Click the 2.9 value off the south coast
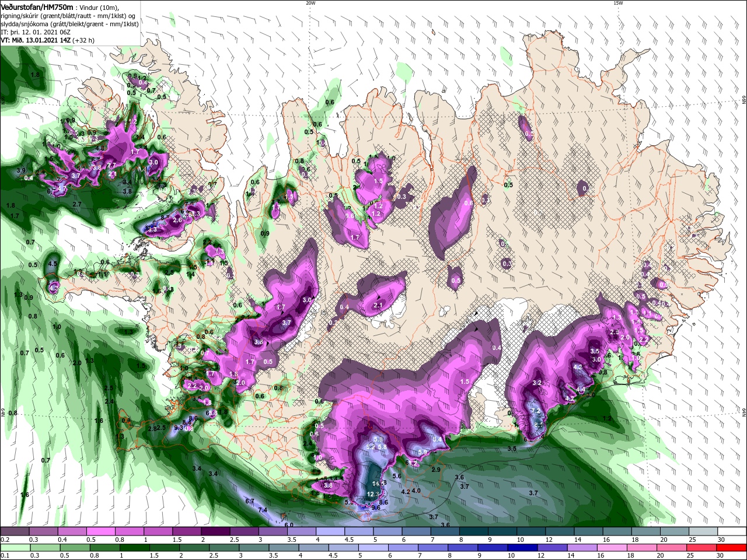 pos(435,470)
